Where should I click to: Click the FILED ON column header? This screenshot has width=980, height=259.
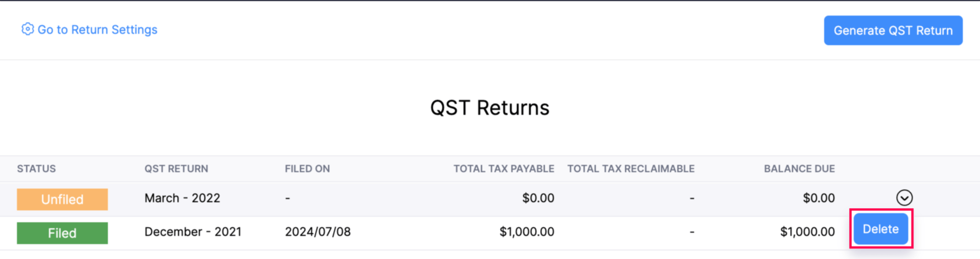tap(307, 169)
